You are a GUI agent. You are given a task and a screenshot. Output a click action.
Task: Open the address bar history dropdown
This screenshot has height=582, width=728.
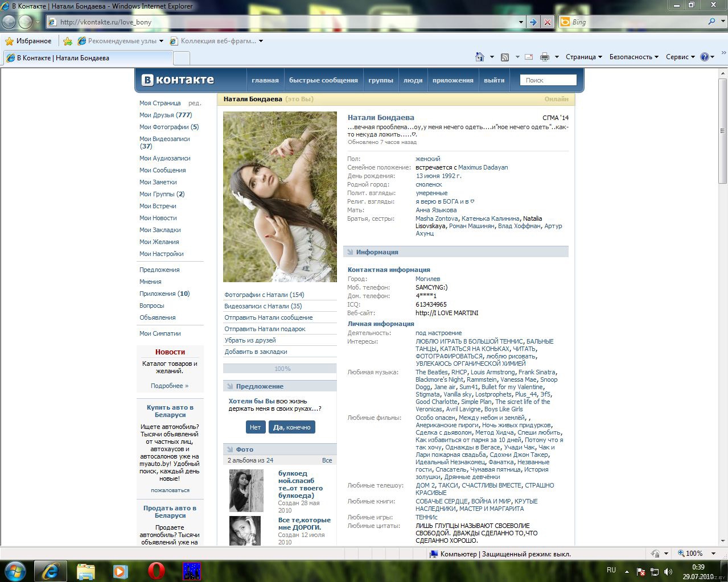click(x=521, y=22)
